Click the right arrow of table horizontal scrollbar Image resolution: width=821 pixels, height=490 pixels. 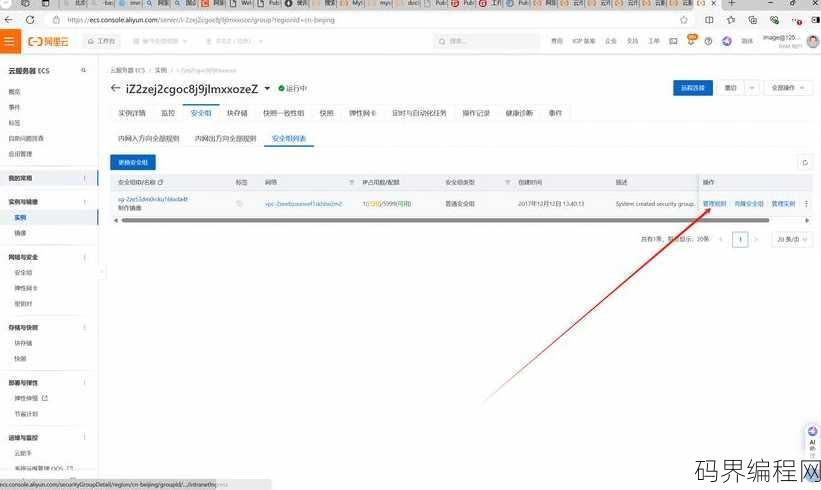[x=807, y=220]
